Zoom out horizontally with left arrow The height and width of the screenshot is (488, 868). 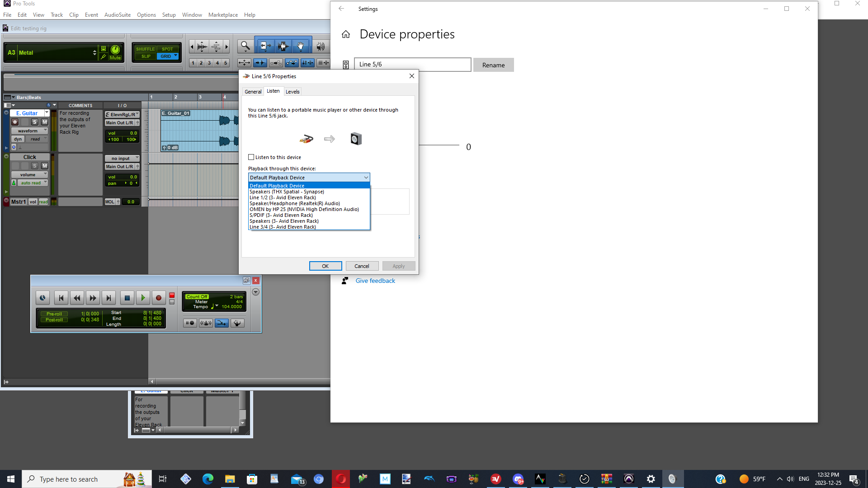coord(192,46)
